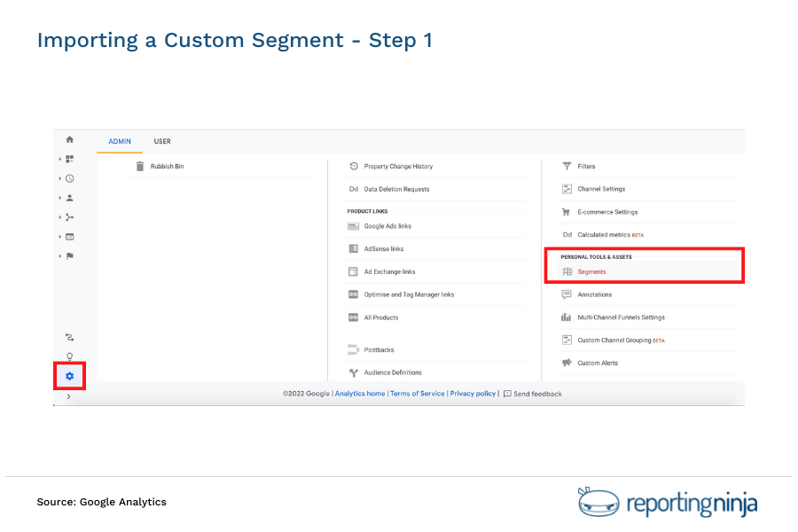
Task: Select the Realtime clock icon
Action: coord(69,178)
